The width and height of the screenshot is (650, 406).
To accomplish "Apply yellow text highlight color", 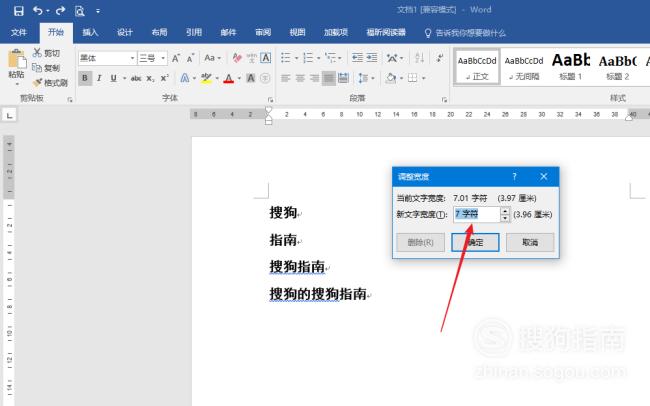I will point(206,78).
